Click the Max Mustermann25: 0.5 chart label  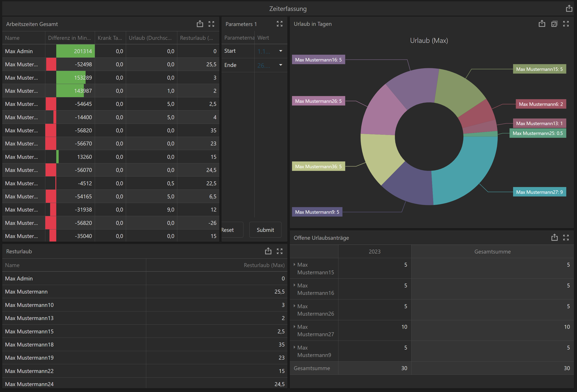[538, 133]
